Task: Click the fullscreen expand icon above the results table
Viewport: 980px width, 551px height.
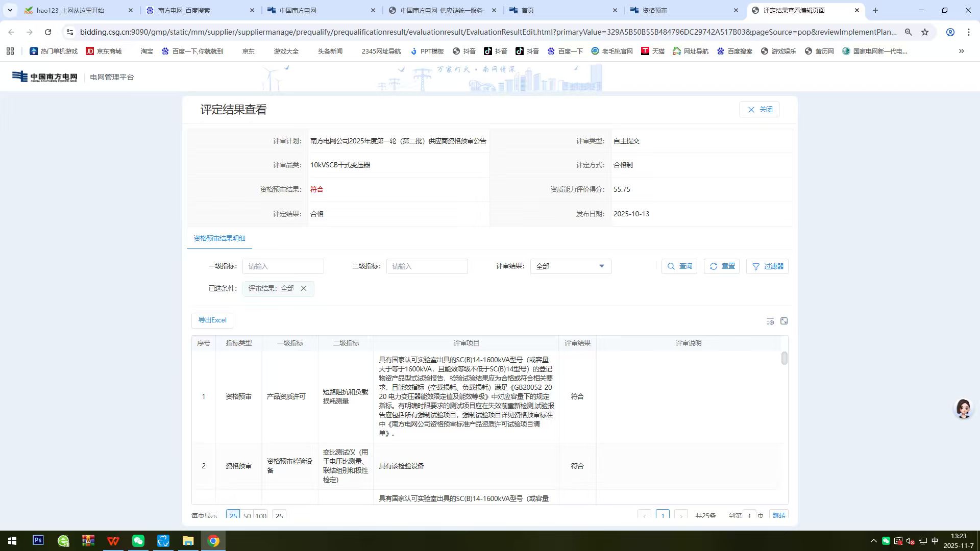Action: pyautogui.click(x=785, y=321)
